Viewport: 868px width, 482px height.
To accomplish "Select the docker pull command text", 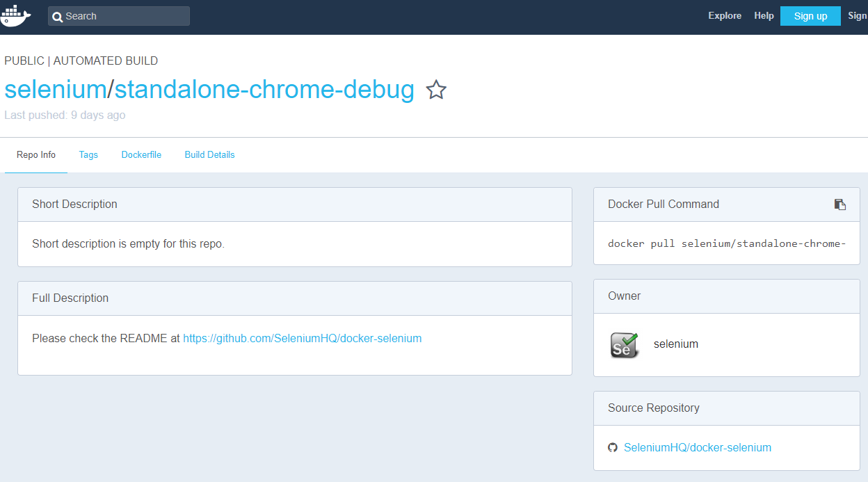I will [726, 244].
